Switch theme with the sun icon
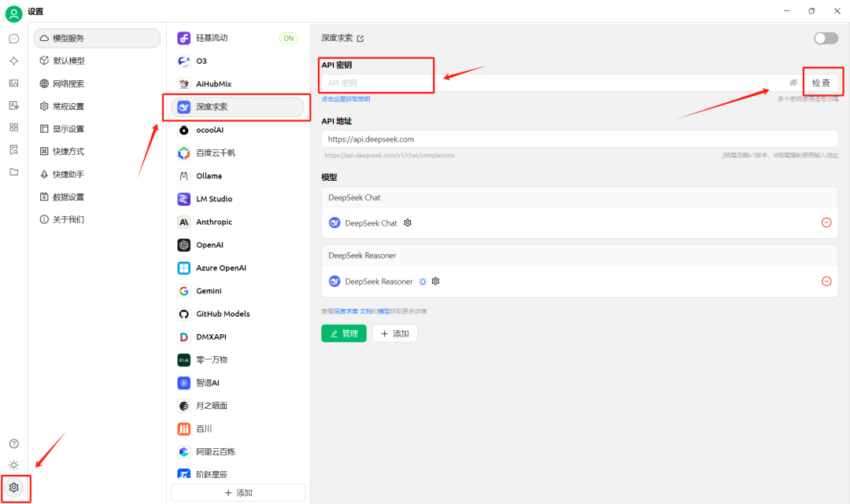Image resolution: width=850 pixels, height=504 pixels. (14, 465)
